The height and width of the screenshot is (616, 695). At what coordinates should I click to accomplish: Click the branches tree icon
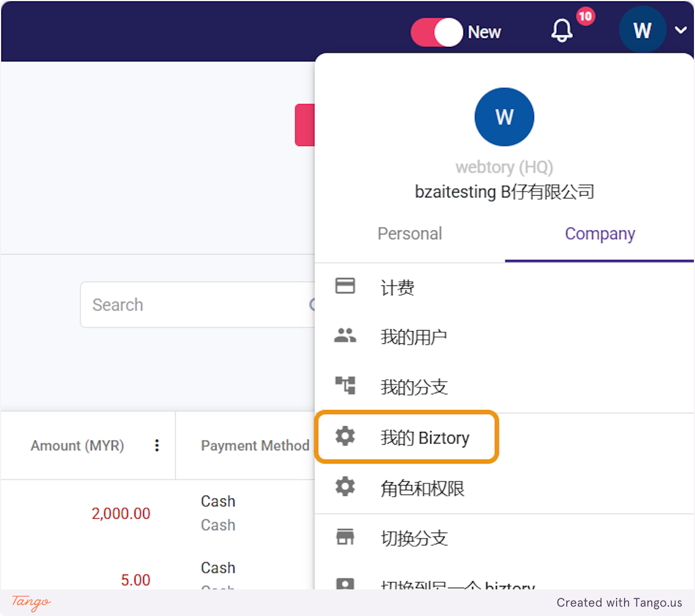coord(345,386)
